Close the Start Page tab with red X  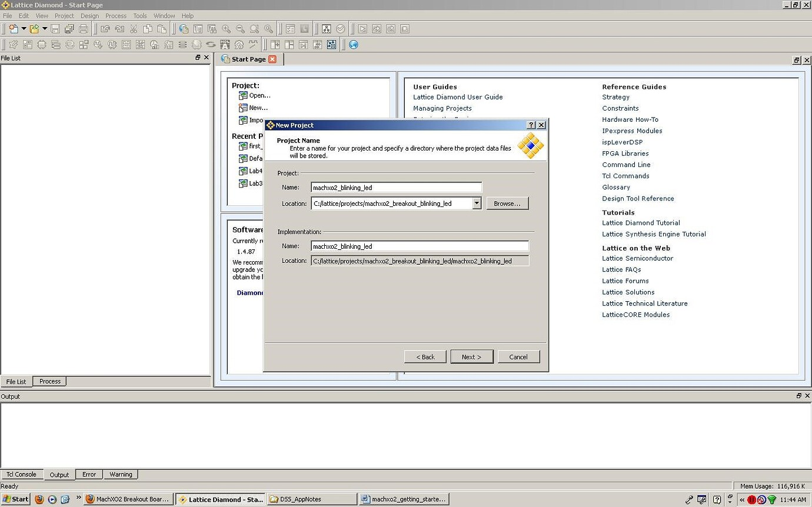click(x=272, y=59)
